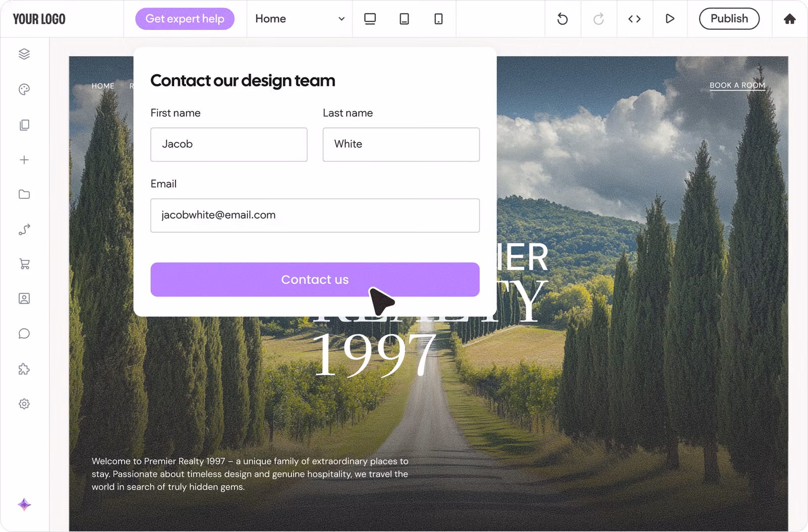Click the Publish button
This screenshot has width=808, height=532.
pyautogui.click(x=729, y=19)
